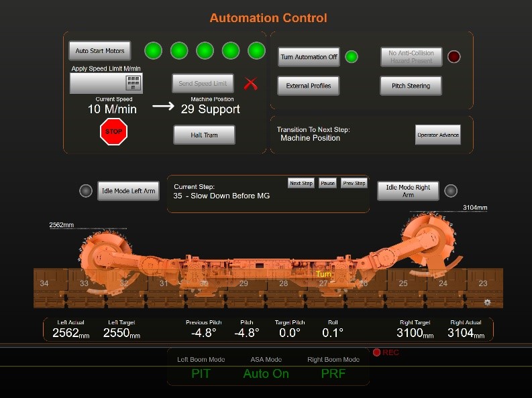Image resolution: width=532 pixels, height=398 pixels.
Task: Click the Target Pitch 0.0° value
Action: 290,333
